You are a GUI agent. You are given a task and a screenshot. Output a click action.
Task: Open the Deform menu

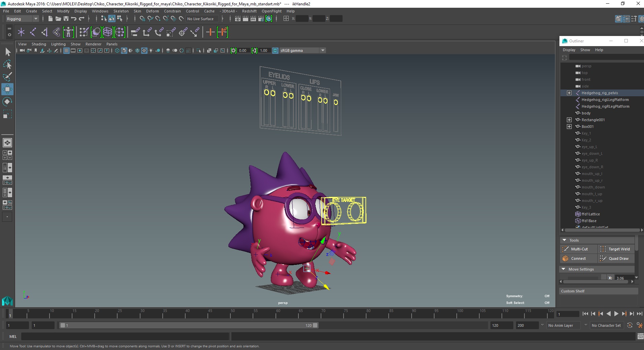coord(152,11)
